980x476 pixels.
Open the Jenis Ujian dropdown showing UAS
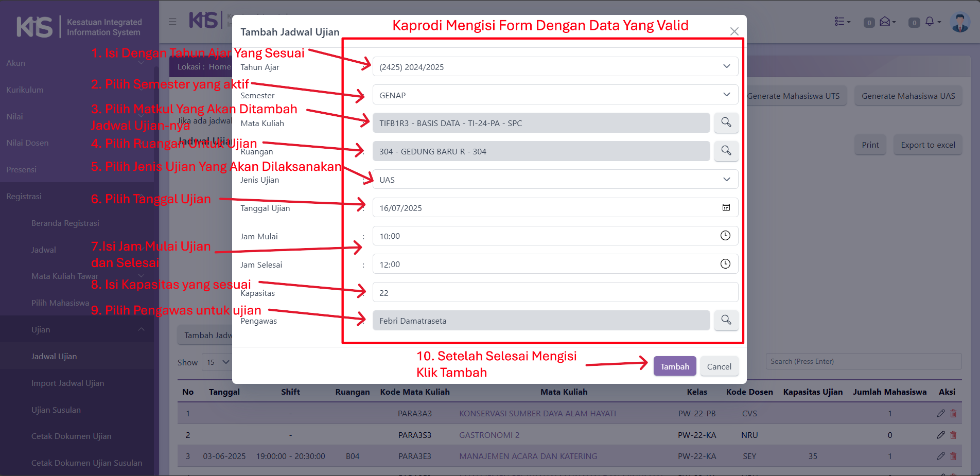[x=555, y=180]
